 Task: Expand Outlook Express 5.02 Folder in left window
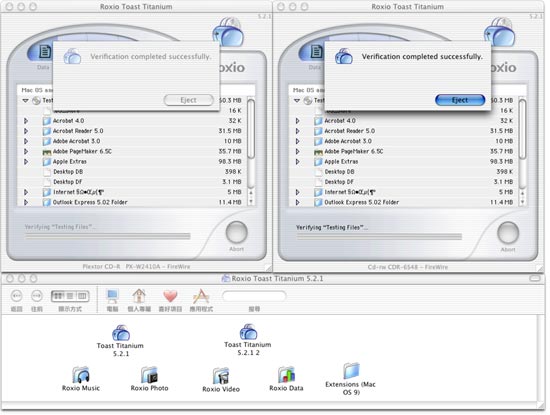26,202
